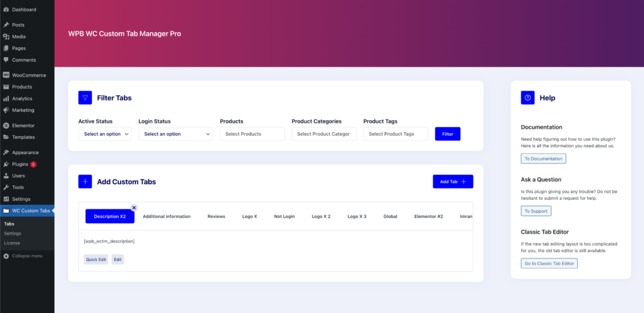Click the Appearance paintbrush icon
The image size is (644, 313).
tap(6, 152)
